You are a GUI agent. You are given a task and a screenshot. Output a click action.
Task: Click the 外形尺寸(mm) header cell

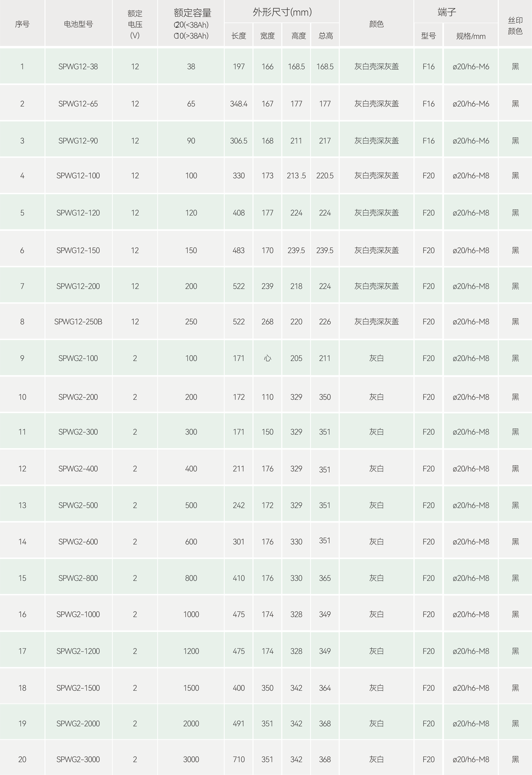click(x=282, y=12)
